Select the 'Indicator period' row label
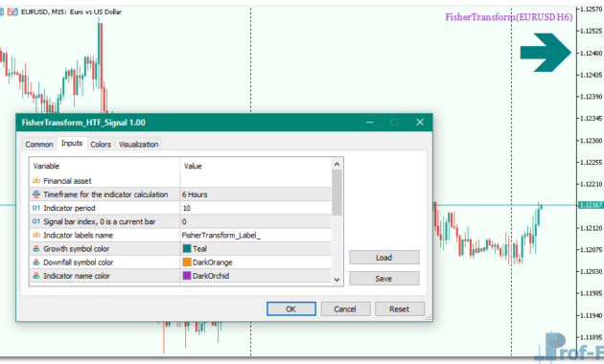 coord(69,208)
